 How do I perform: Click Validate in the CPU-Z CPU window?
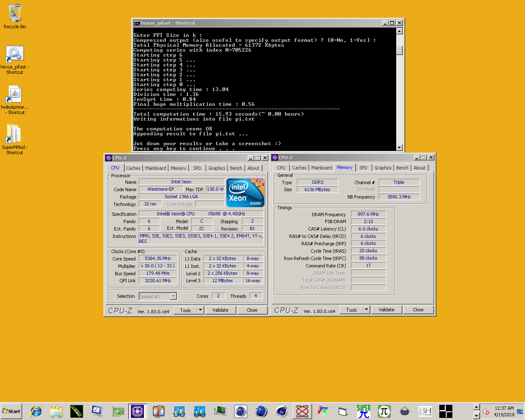[220, 310]
